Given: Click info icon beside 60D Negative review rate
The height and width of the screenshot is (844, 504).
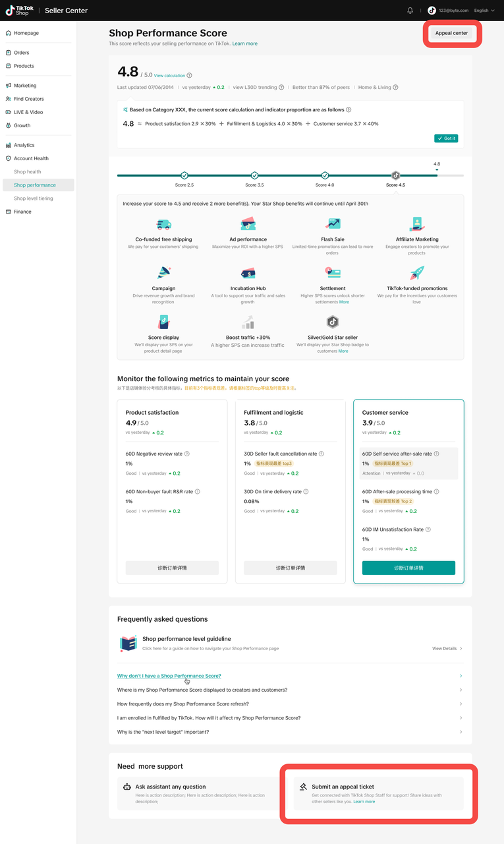Looking at the screenshot, I should (x=187, y=454).
